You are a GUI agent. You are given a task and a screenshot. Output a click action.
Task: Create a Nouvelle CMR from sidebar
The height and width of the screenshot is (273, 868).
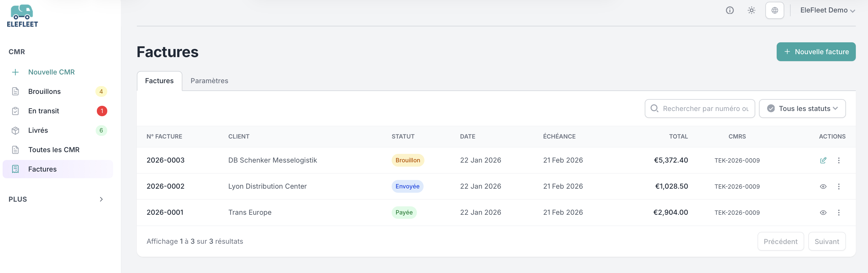(51, 72)
